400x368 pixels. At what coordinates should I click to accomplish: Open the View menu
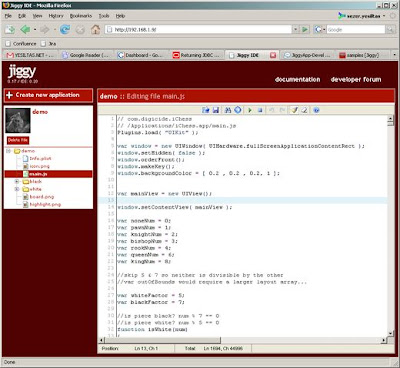37,16
